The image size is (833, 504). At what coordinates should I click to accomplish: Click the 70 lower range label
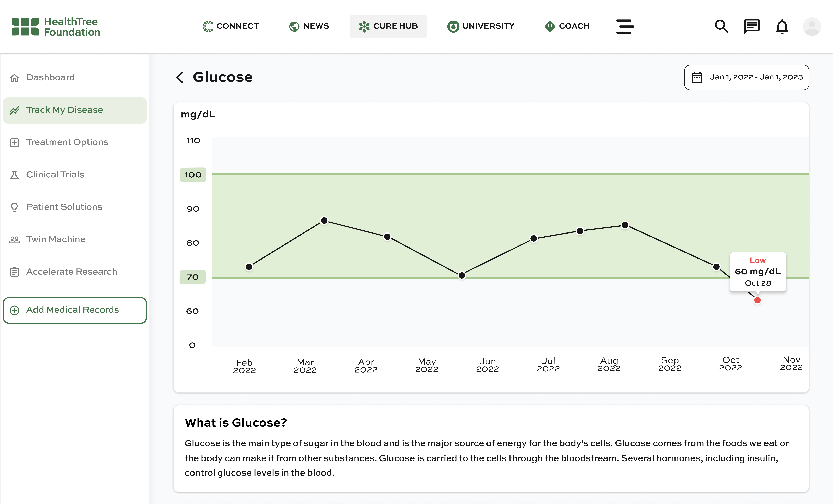(193, 277)
